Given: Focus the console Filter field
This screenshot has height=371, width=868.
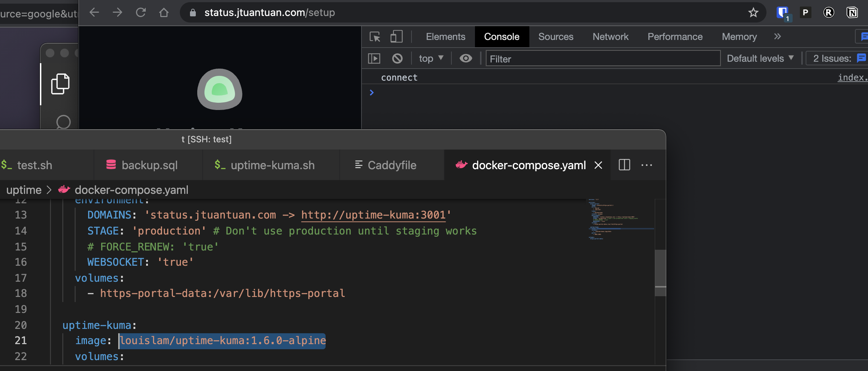Looking at the screenshot, I should coord(603,58).
